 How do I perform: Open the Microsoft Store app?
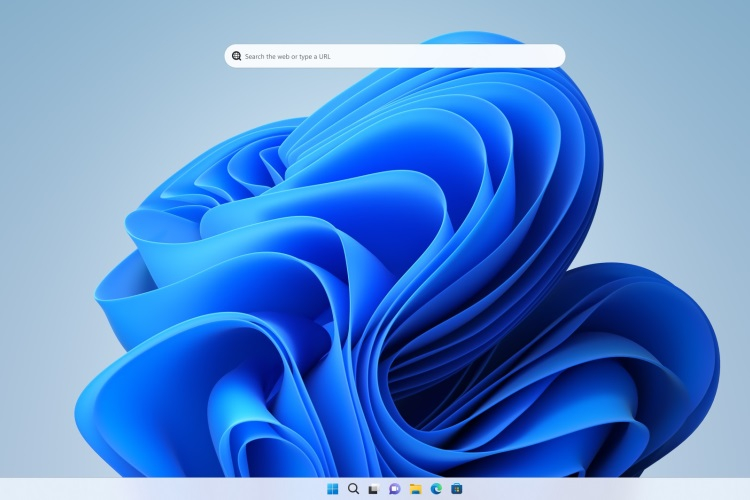tap(457, 489)
